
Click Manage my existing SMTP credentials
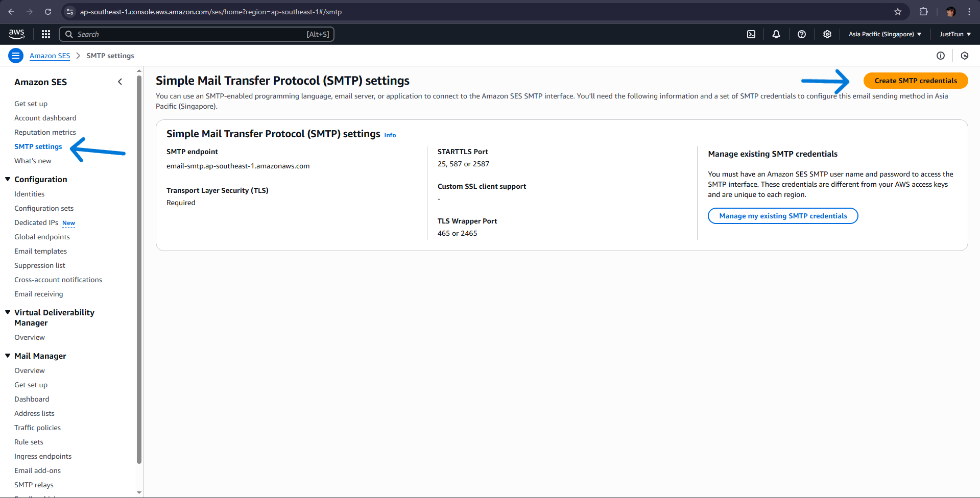coord(783,216)
